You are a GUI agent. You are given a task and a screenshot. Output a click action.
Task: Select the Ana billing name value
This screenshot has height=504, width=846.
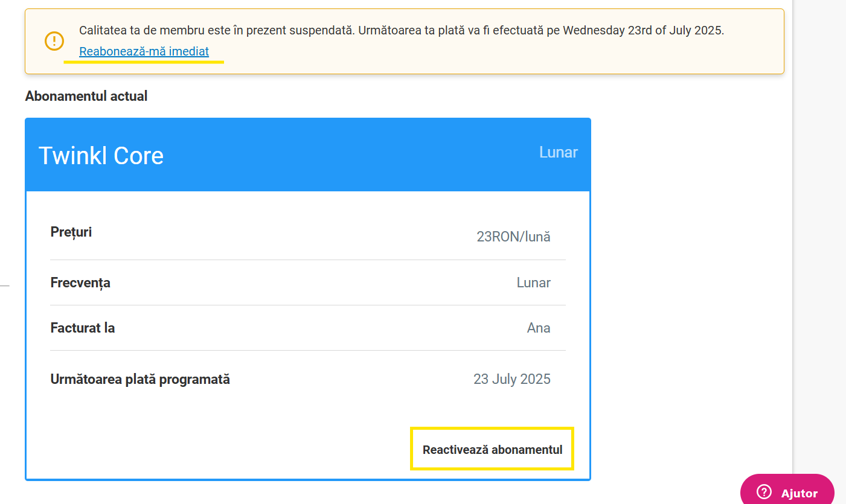point(539,328)
